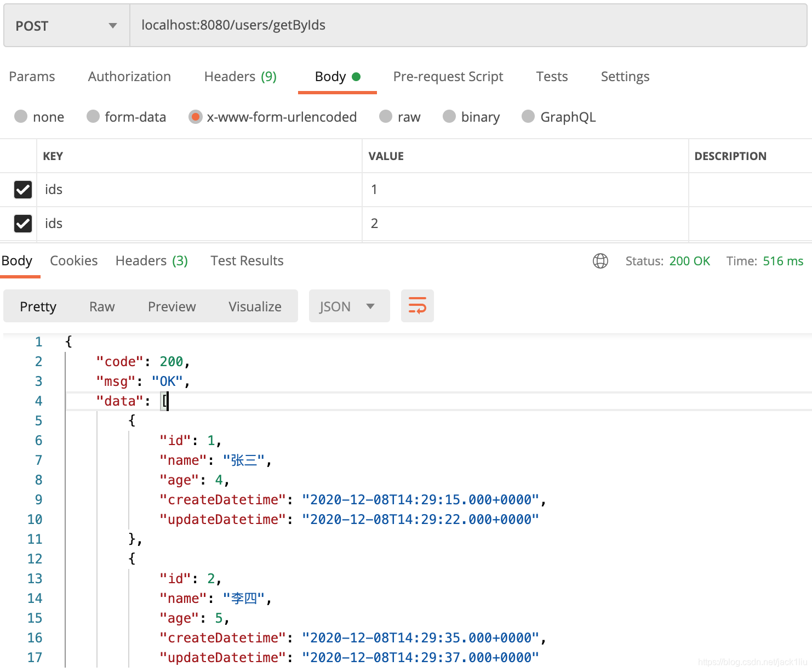
Task: Click the request URL input field
Action: (x=468, y=26)
